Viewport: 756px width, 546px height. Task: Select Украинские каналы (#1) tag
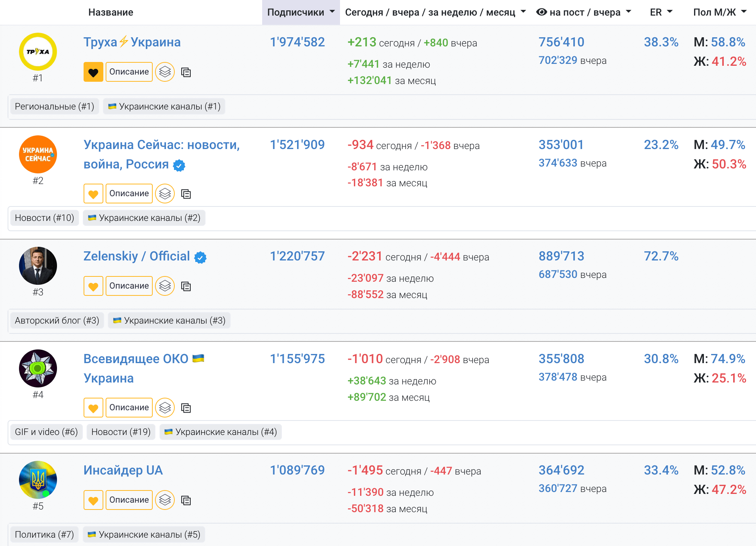(164, 106)
